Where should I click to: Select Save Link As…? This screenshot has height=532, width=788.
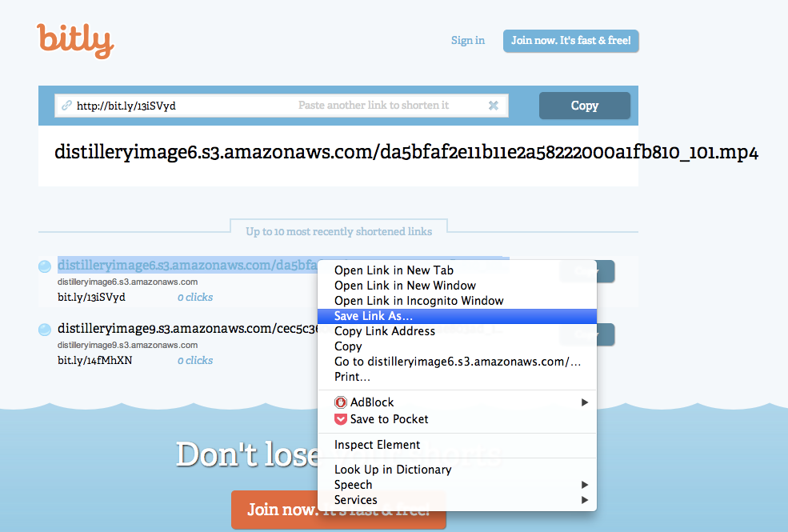(458, 316)
